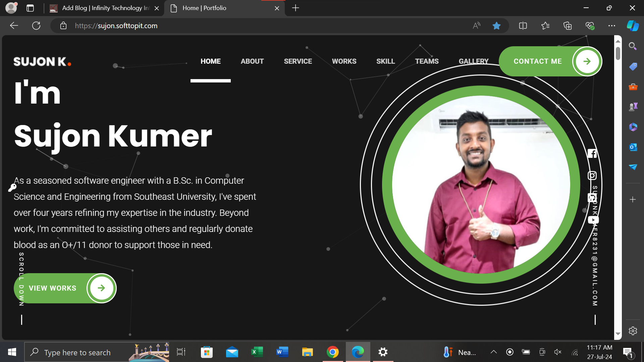
Task: Open sidebar Search tool
Action: (633, 46)
